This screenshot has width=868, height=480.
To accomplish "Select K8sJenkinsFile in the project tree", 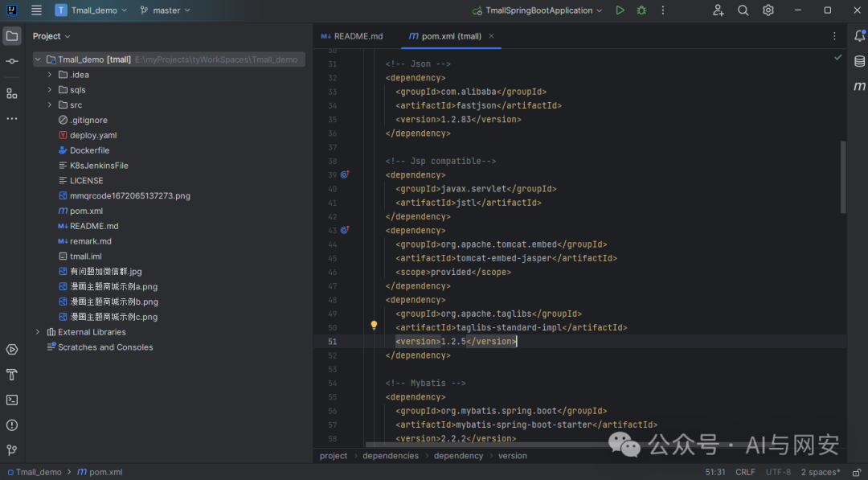I will [x=93, y=166].
